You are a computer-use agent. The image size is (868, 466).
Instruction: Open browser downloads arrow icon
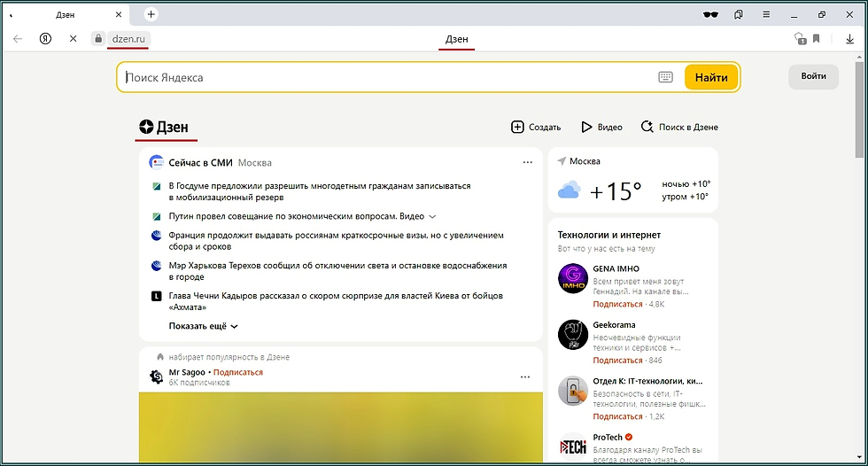click(x=850, y=39)
